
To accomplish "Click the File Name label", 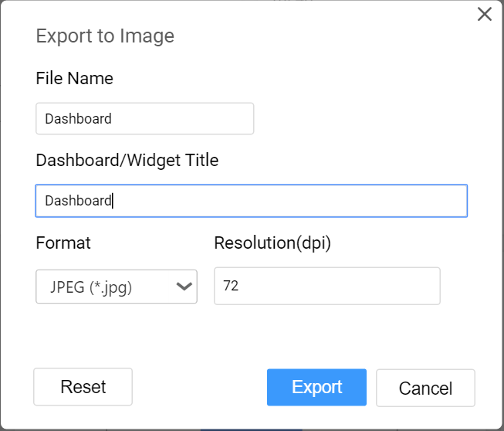I will 75,78.
